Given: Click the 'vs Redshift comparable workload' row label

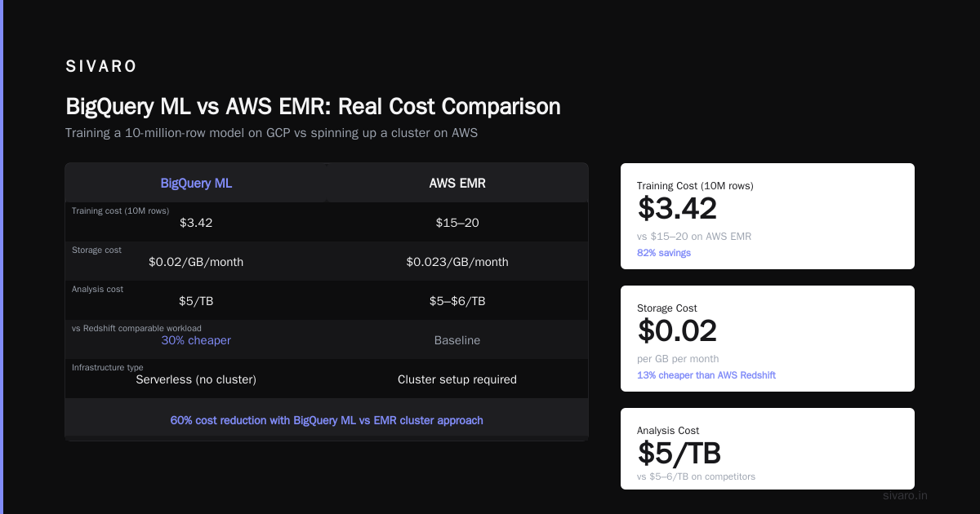Looking at the screenshot, I should tap(136, 329).
